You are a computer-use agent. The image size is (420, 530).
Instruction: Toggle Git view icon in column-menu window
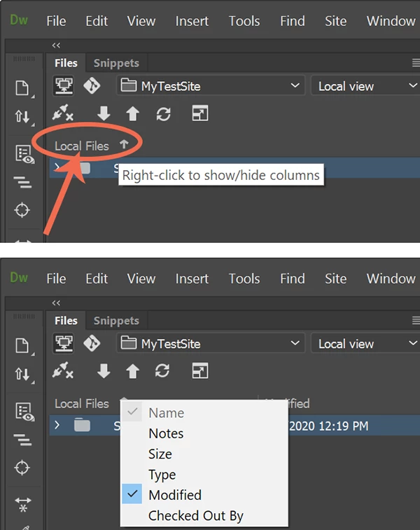(92, 343)
